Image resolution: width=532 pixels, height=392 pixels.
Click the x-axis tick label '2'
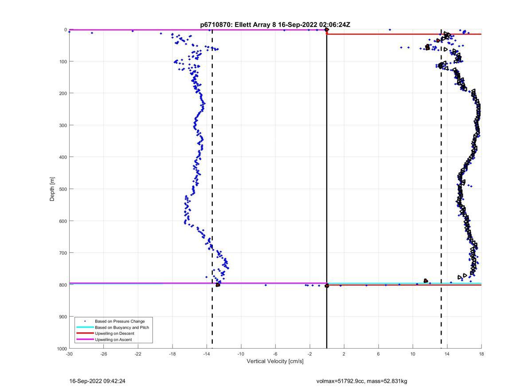tap(344, 354)
